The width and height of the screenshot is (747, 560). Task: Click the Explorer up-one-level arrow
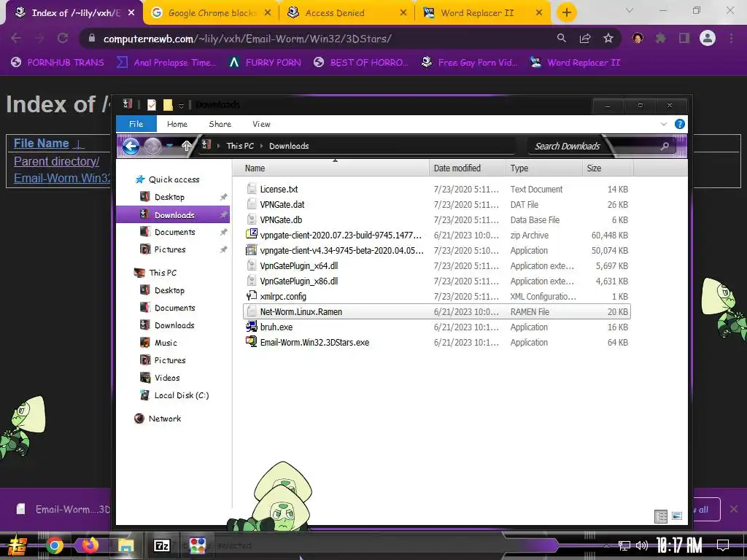point(186,146)
